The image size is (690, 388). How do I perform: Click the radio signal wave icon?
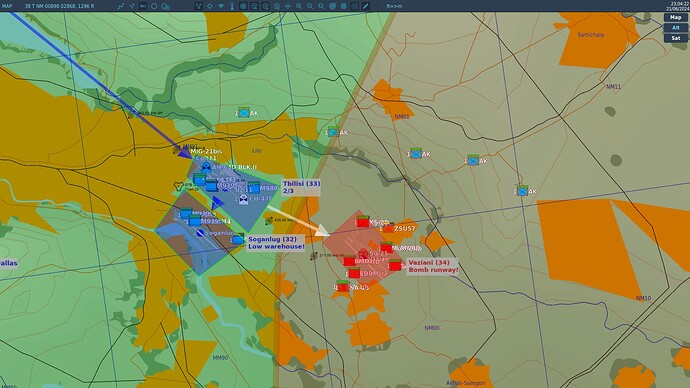click(221, 6)
